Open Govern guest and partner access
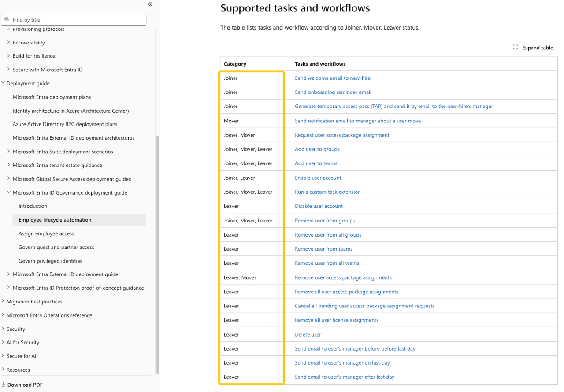The height and width of the screenshot is (392, 564). pos(56,247)
